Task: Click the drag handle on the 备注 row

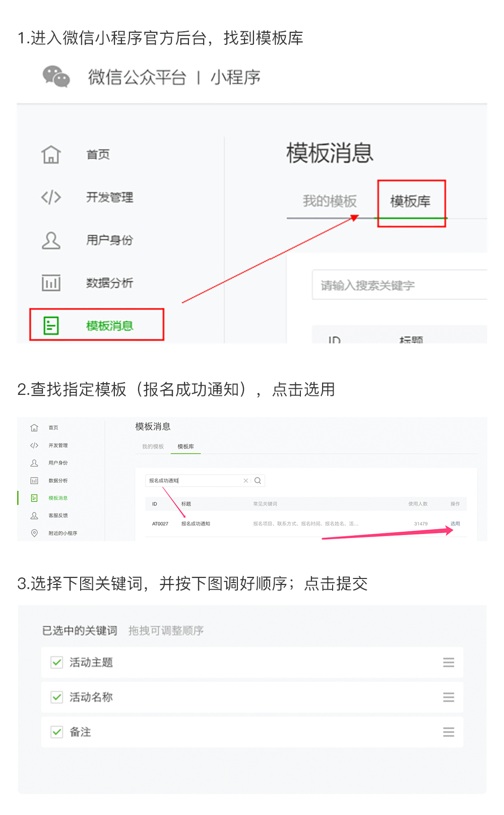Action: [449, 732]
